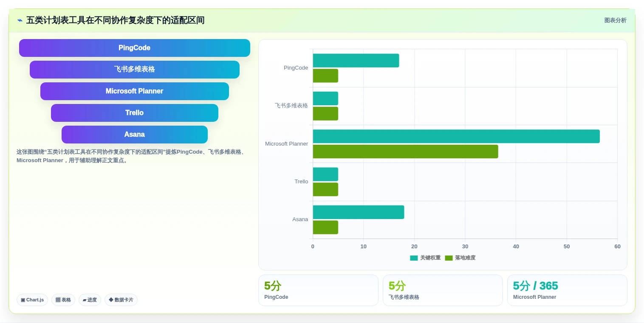
Task: Click the 飞书多维表格 chart axis label
Action: point(291,106)
